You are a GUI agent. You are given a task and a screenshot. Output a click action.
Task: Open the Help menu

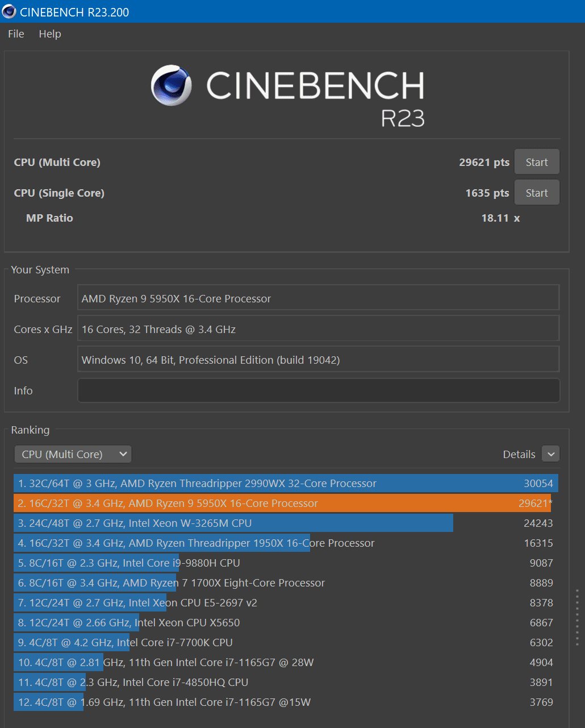50,34
